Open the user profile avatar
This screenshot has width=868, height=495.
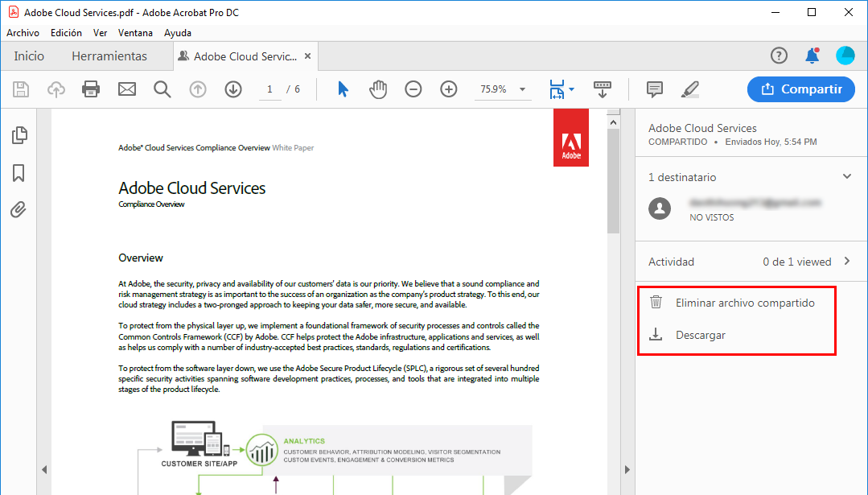[x=845, y=56]
